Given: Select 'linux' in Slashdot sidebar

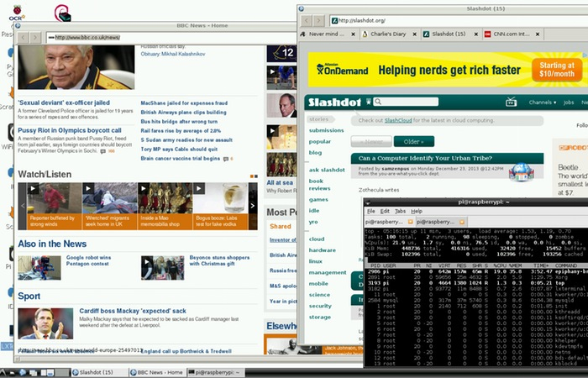Looking at the screenshot, I should coord(315,261).
